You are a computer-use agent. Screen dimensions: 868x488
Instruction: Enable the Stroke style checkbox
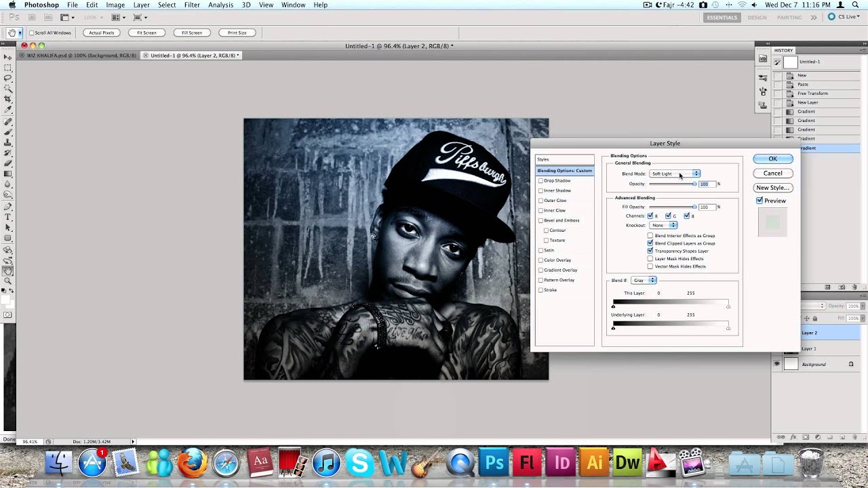540,290
